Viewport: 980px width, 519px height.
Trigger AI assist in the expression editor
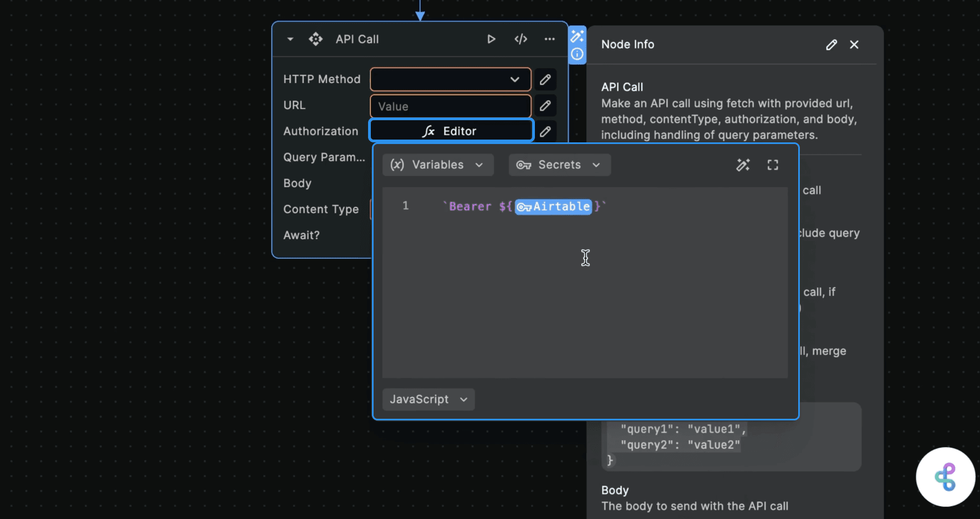coord(743,165)
